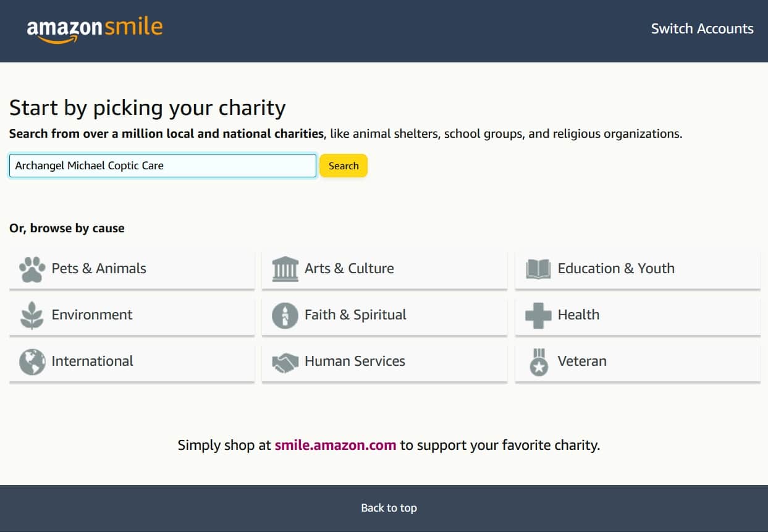The height and width of the screenshot is (532, 768).
Task: Click the handshake Human Services icon
Action: [x=285, y=362]
